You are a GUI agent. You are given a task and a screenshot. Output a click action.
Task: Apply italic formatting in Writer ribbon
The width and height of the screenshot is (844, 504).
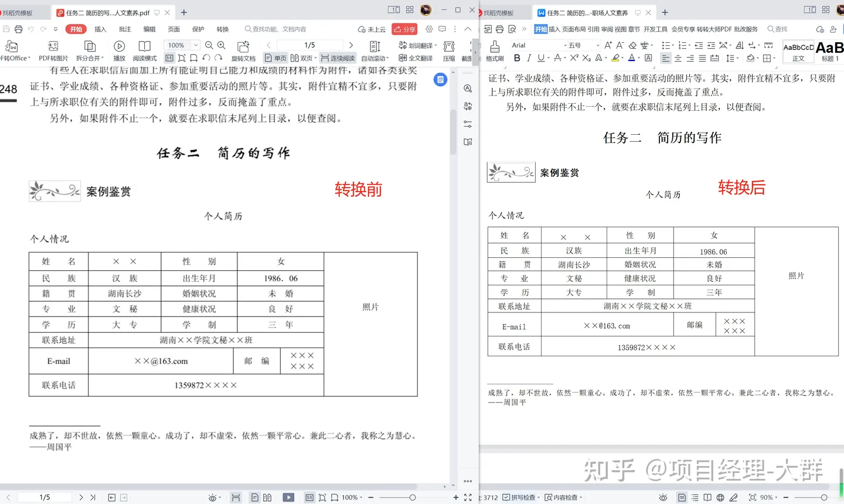[x=529, y=58]
